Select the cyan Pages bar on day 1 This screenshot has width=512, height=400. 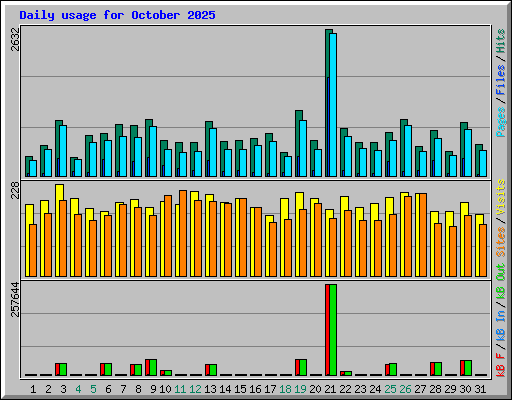click(33, 169)
